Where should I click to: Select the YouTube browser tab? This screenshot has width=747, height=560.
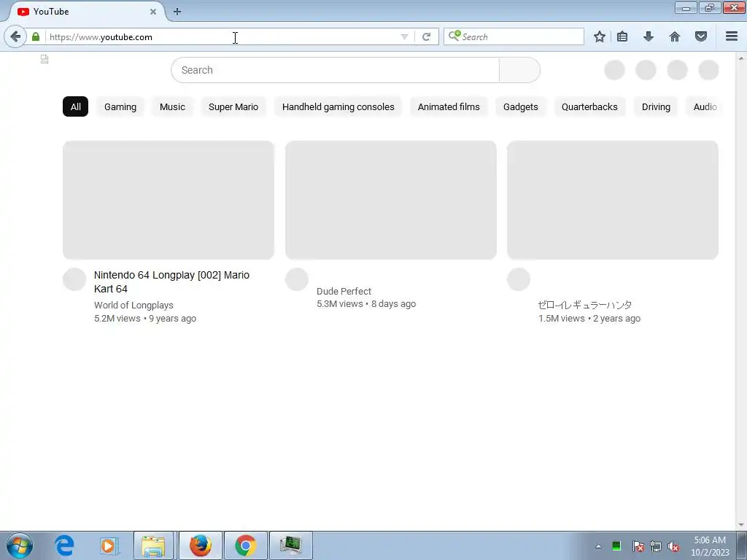[86, 12]
